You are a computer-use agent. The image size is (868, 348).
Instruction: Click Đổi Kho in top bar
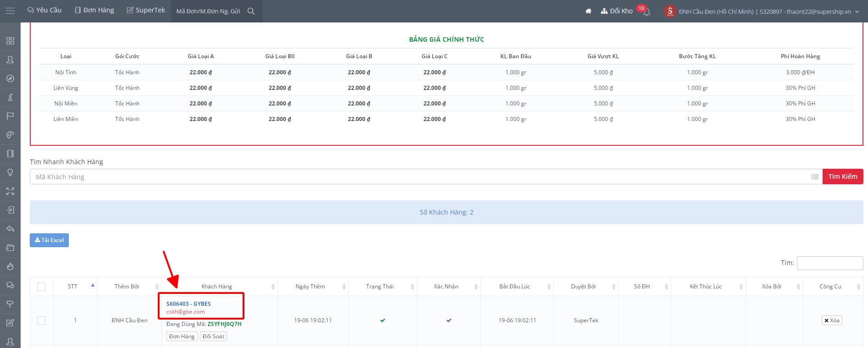[617, 11]
